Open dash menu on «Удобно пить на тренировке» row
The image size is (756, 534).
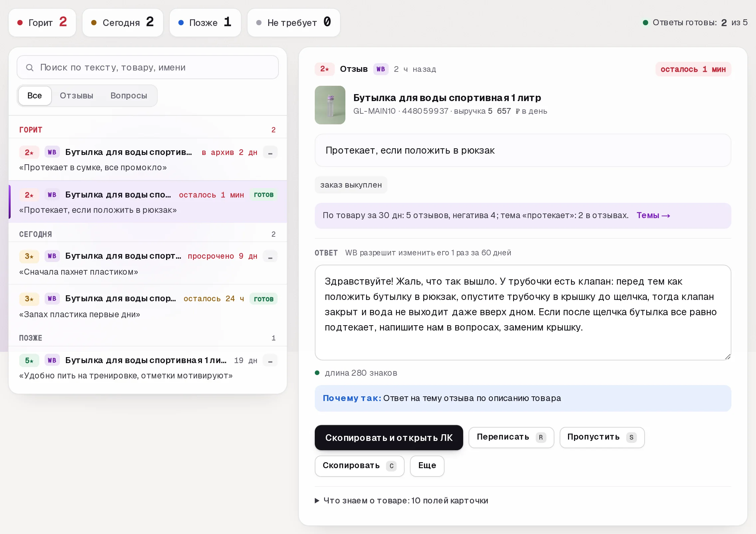point(270,361)
